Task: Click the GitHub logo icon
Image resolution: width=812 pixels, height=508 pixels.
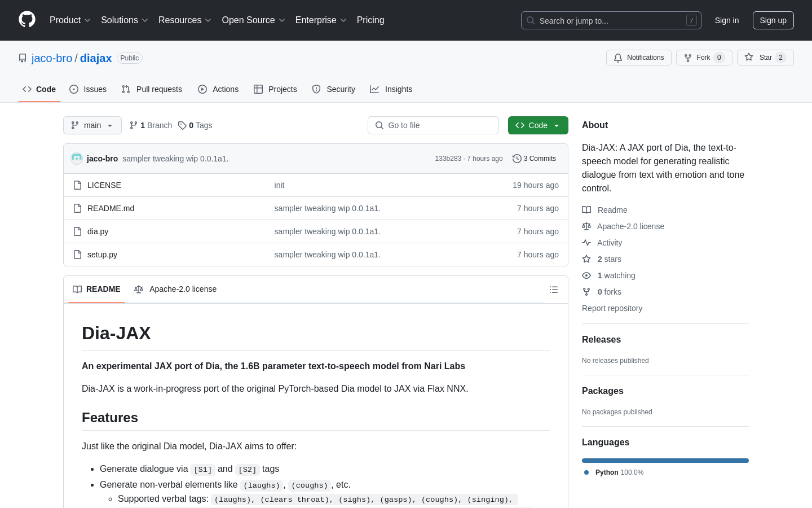Action: (x=27, y=20)
